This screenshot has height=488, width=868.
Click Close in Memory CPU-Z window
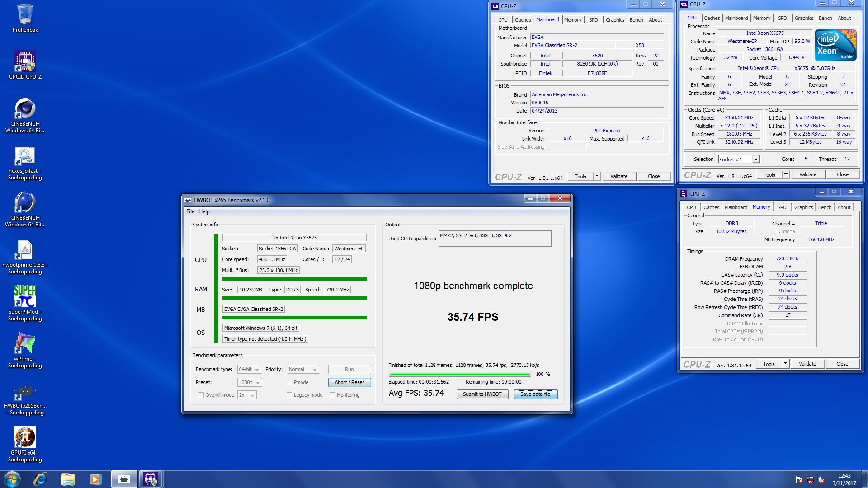pos(842,364)
